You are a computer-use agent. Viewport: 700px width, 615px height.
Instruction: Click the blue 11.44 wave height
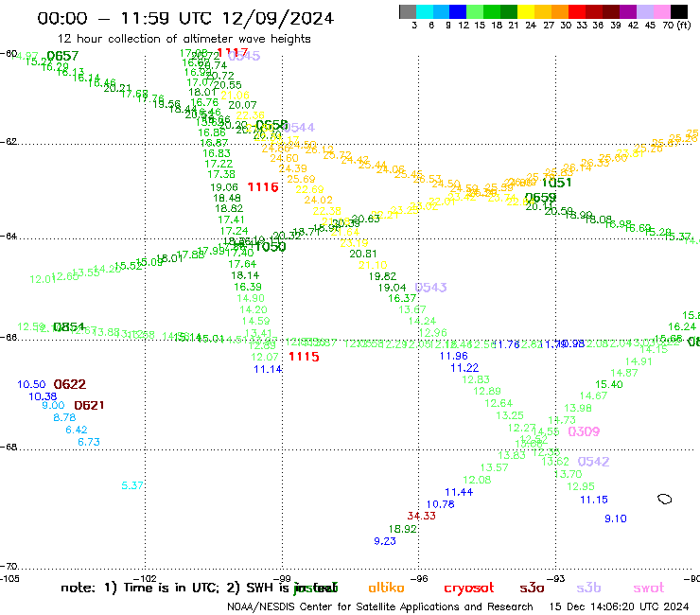pyautogui.click(x=459, y=492)
